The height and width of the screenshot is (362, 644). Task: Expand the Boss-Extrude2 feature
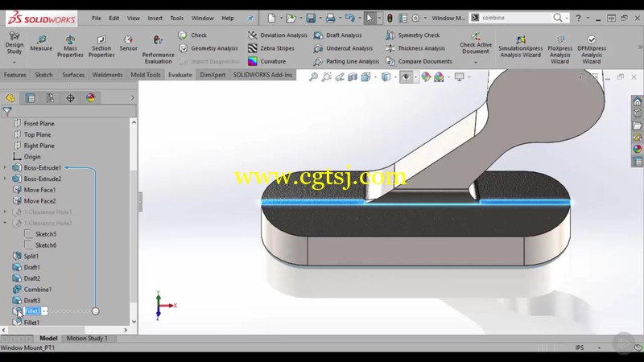pyautogui.click(x=5, y=179)
